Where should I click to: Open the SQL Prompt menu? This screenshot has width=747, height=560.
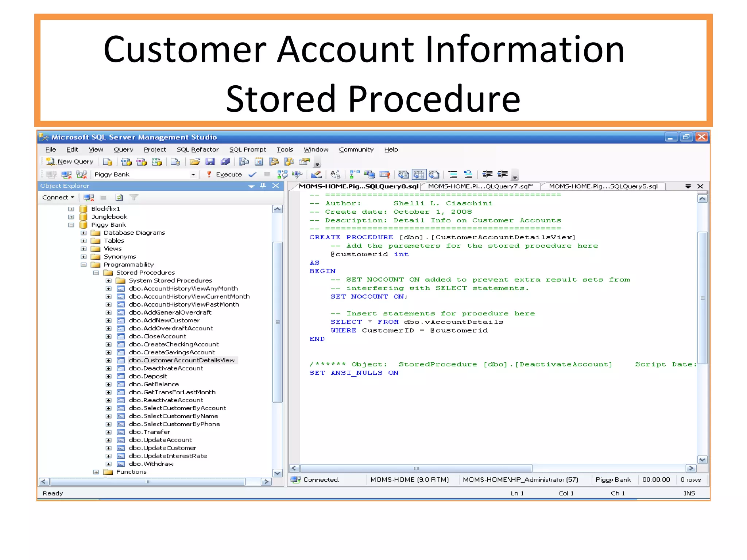pos(248,149)
